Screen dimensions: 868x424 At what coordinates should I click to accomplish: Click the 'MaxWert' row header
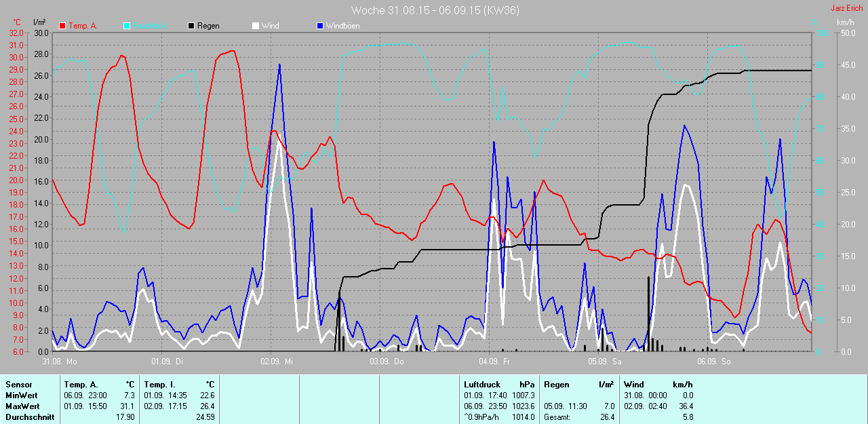point(22,406)
